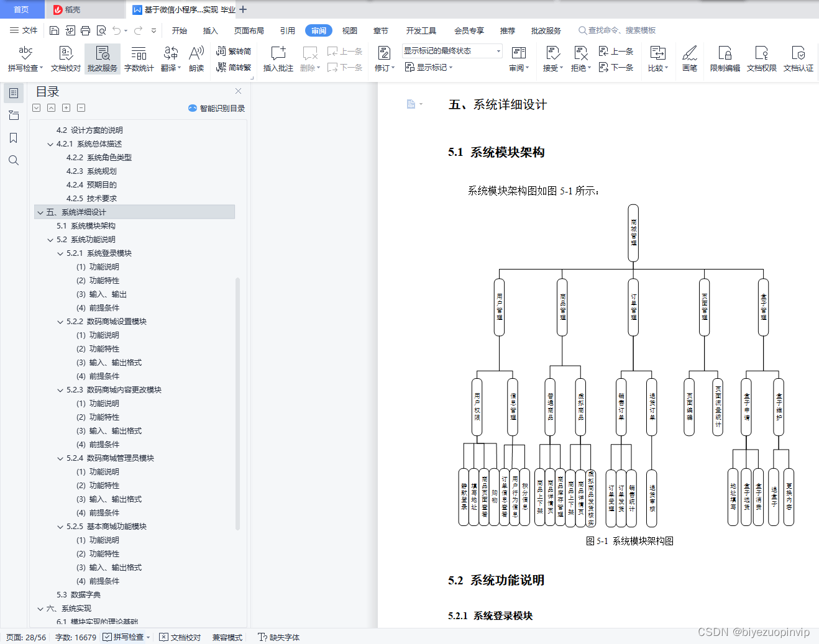Open the spell check (拼写检查) tool
The width and height of the screenshot is (819, 644).
(x=25, y=59)
